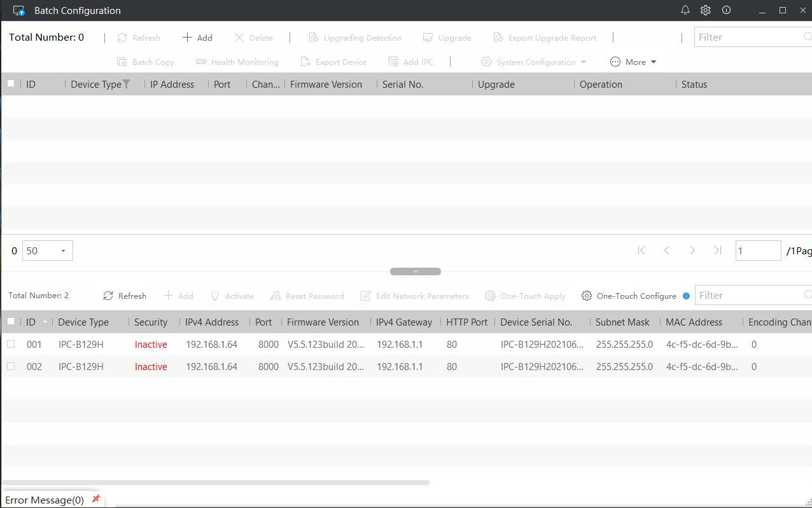The width and height of the screenshot is (812, 508).
Task: Toggle select-all checkbox in upper table header
Action: 11,84
